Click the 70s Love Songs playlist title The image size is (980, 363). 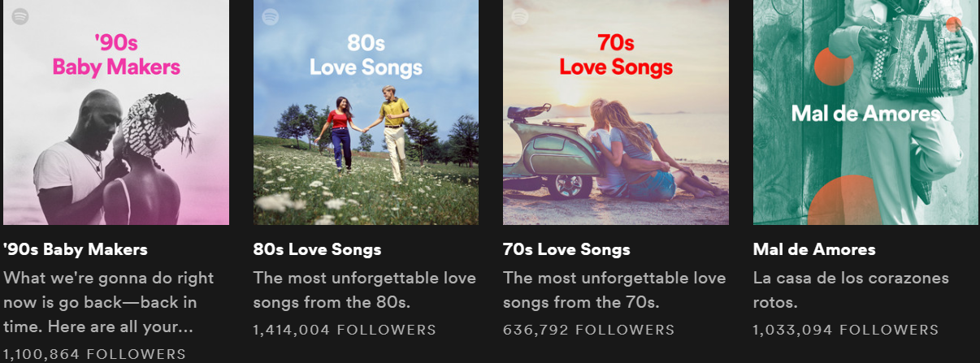(566, 249)
